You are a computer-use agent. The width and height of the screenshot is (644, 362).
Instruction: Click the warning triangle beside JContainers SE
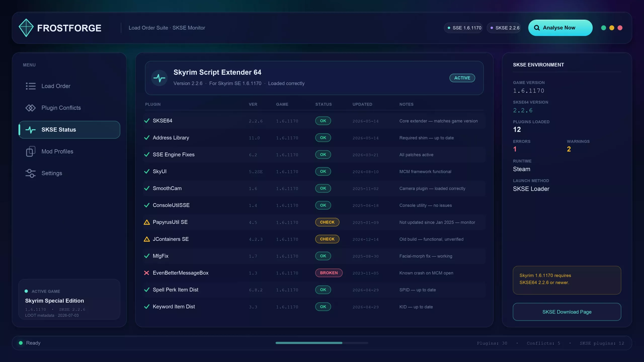coord(147,239)
